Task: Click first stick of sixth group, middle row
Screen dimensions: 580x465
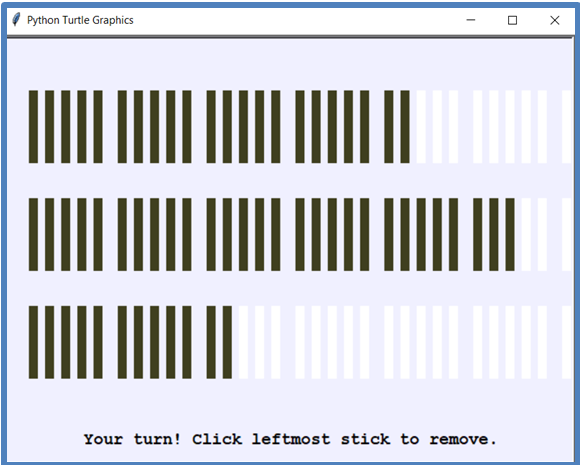Action: [x=478, y=234]
